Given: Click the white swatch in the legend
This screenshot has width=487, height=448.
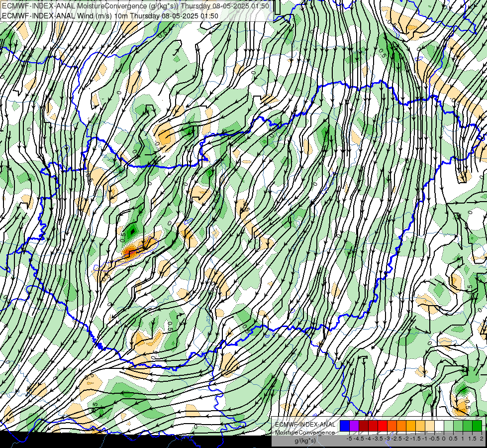Looking at the screenshot, I should [439, 426].
